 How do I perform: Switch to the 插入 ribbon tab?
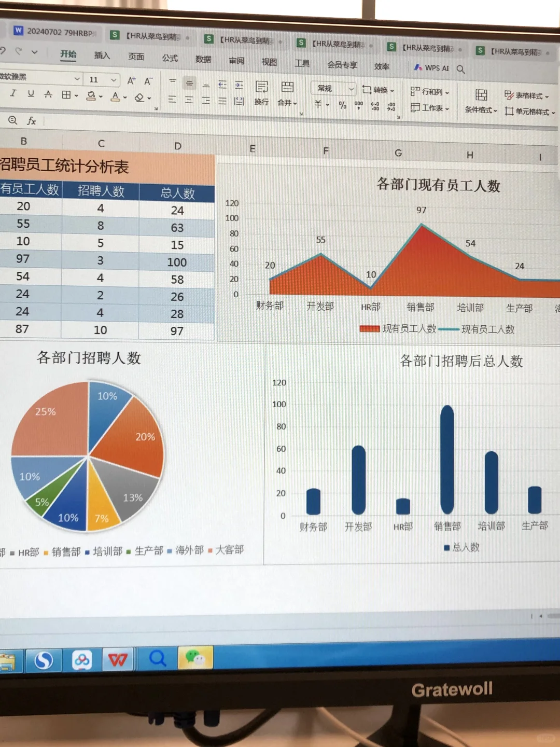pyautogui.click(x=101, y=56)
